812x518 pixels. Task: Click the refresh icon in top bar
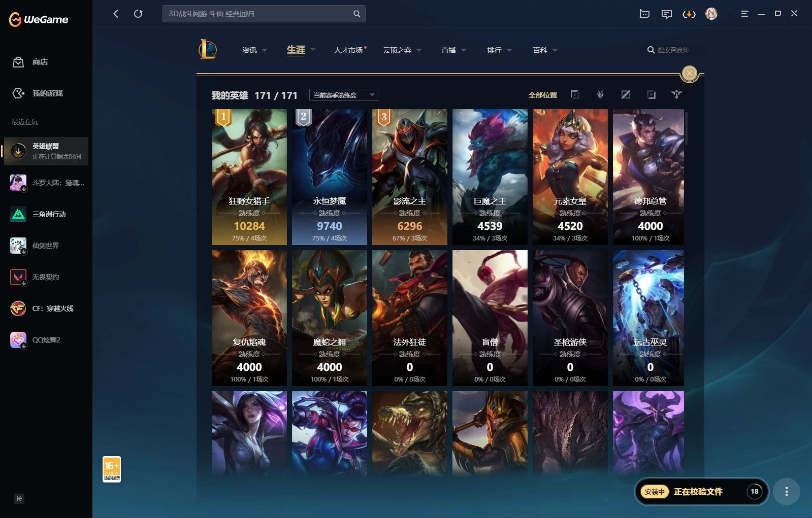pos(138,14)
